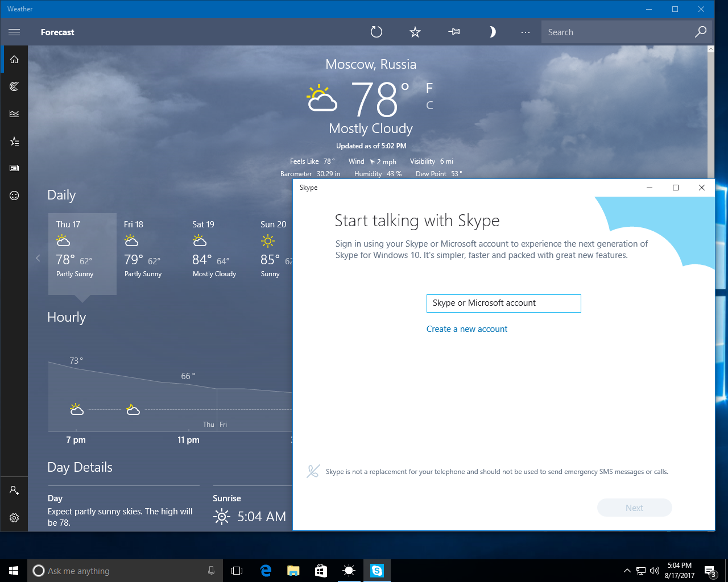
Task: Click the Mostly Cloudy current weather icon
Action: point(322,98)
